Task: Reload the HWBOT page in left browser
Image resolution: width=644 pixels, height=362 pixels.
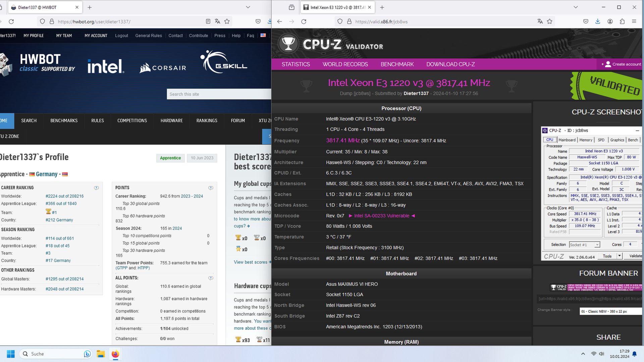Action: pyautogui.click(x=11, y=21)
